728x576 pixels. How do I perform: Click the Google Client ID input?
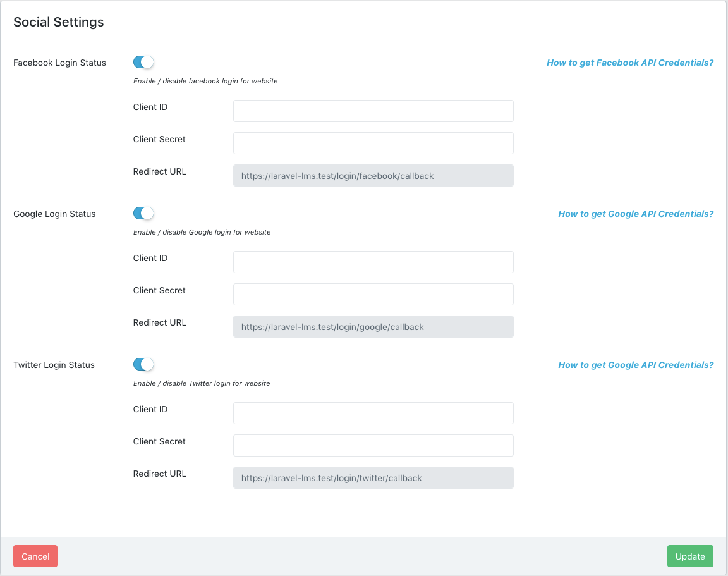point(373,262)
